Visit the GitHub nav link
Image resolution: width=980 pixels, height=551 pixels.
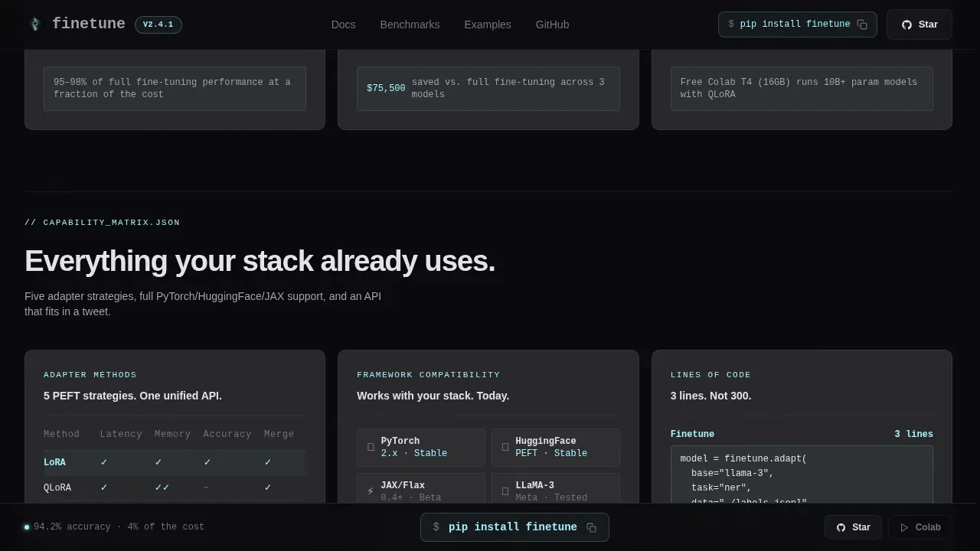point(552,24)
